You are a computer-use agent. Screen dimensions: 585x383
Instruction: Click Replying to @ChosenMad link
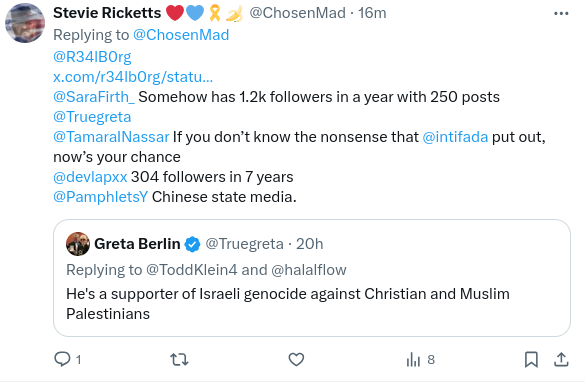(181, 35)
